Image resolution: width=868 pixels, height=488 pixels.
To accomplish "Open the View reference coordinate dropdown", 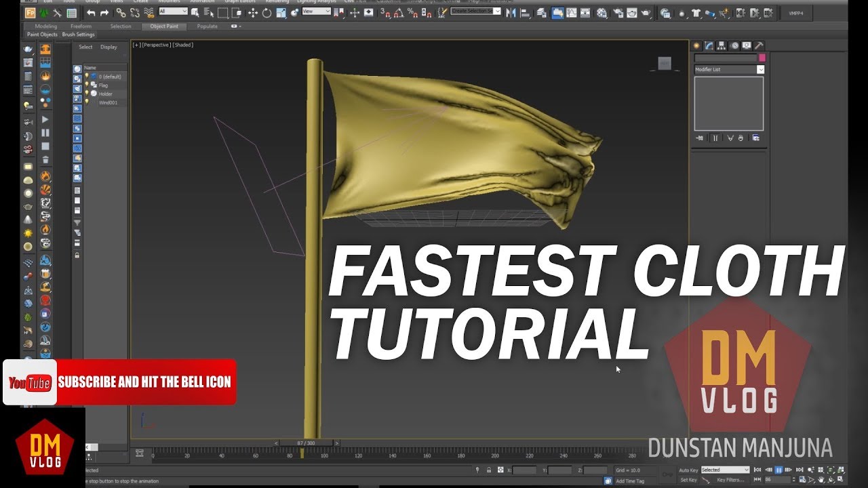I will coord(316,11).
